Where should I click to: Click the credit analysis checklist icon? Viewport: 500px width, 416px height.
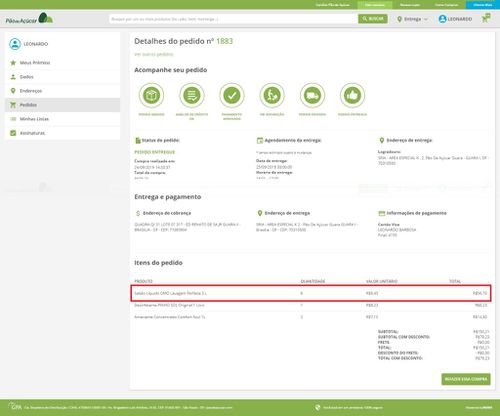point(192,95)
